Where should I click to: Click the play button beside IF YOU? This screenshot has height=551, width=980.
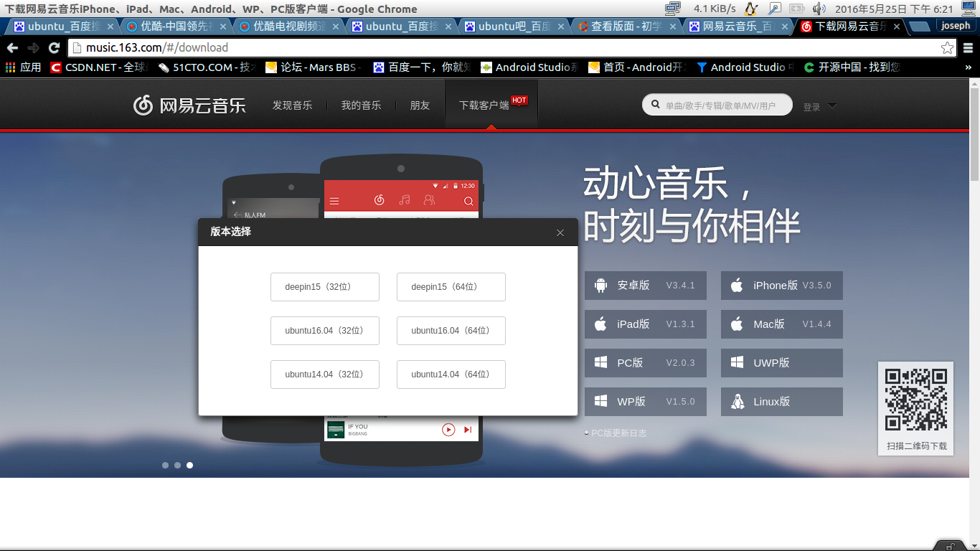click(448, 430)
